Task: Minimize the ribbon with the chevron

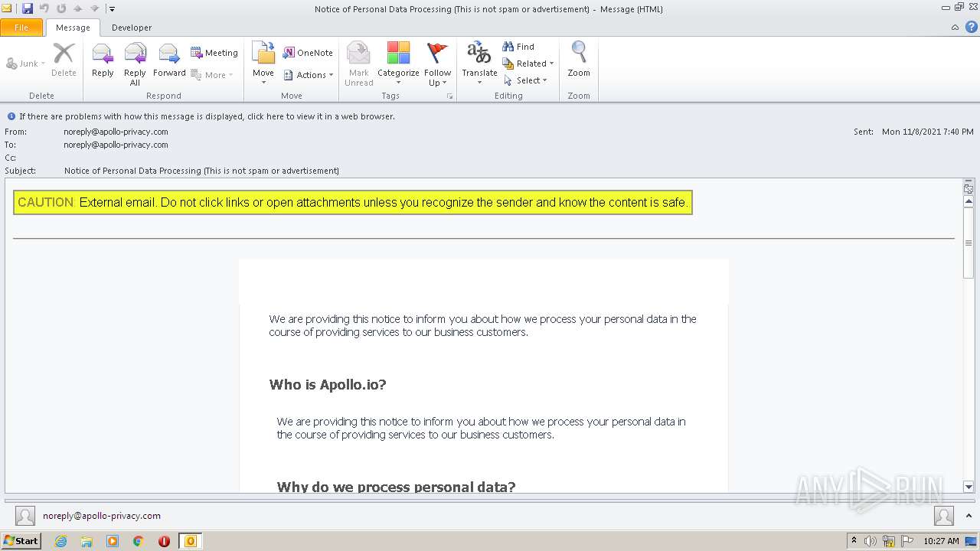Action: click(x=955, y=28)
